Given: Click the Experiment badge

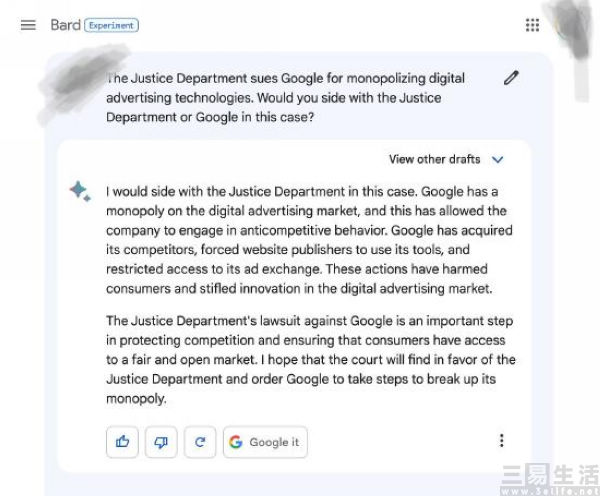Looking at the screenshot, I should pos(111,25).
